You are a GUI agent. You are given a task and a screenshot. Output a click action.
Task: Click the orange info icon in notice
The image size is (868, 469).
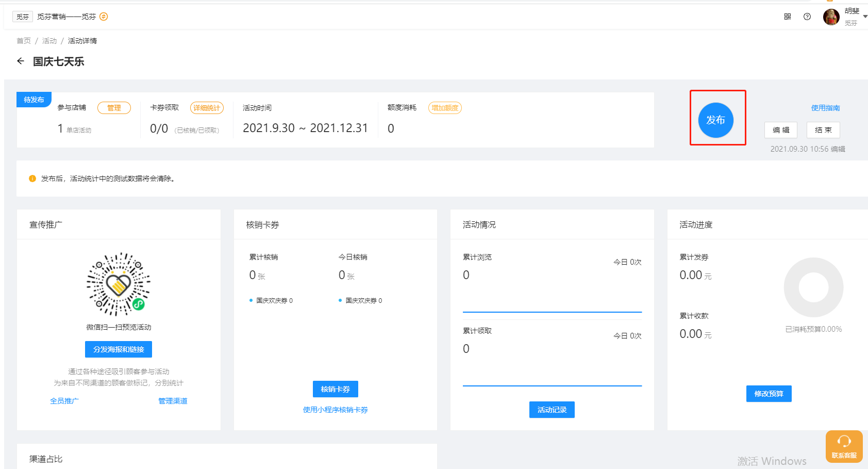(x=32, y=179)
